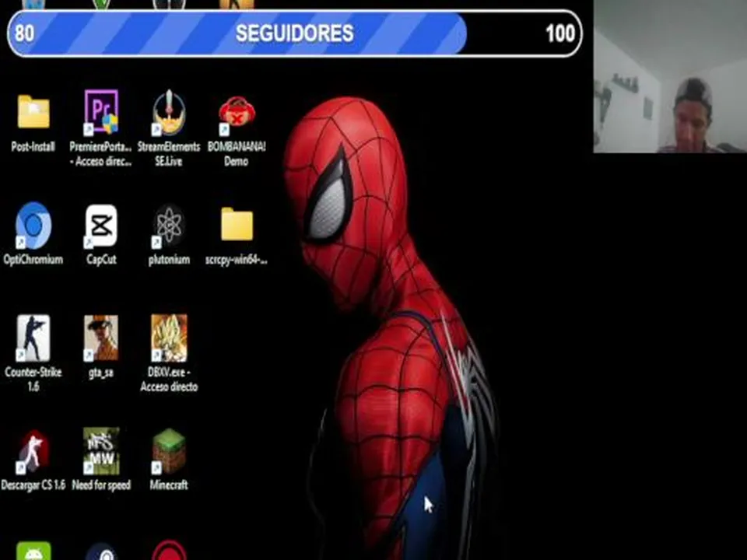Click the 'Post-Install' label text
The height and width of the screenshot is (560, 747).
[33, 147]
